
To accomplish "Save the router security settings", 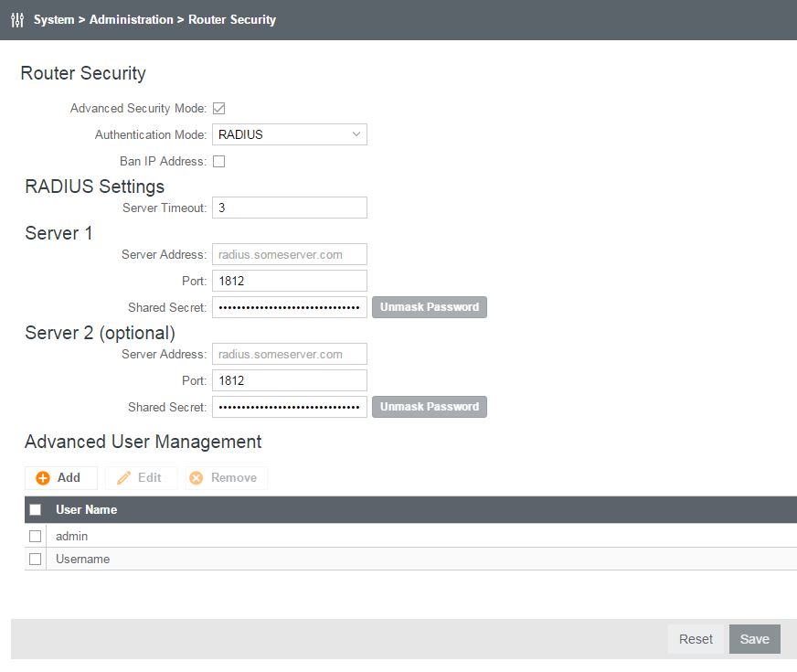I will (755, 639).
